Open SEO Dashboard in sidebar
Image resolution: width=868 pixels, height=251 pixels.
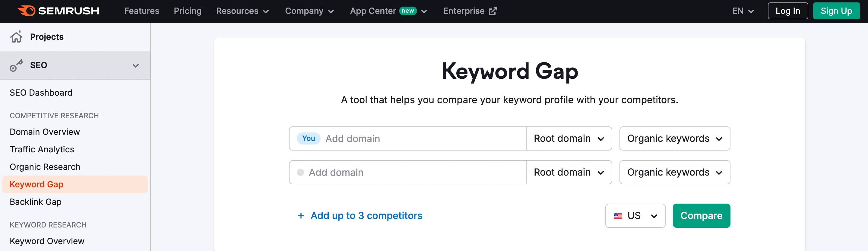click(41, 93)
